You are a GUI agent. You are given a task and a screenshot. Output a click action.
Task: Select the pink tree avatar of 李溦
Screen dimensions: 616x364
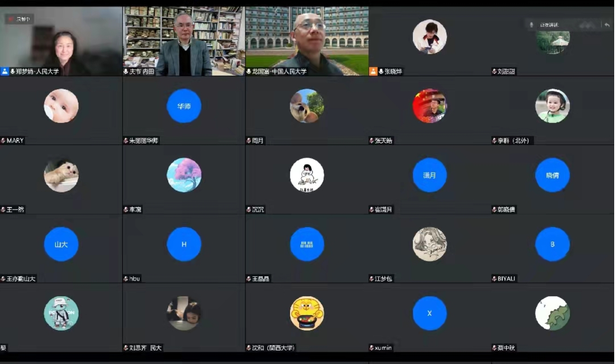point(184,175)
